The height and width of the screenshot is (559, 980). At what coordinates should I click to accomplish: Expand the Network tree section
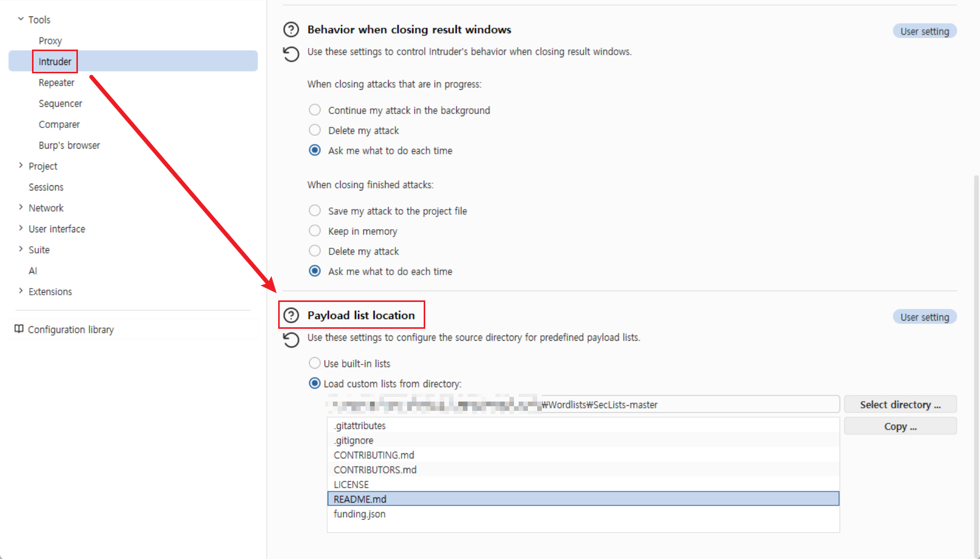click(21, 207)
